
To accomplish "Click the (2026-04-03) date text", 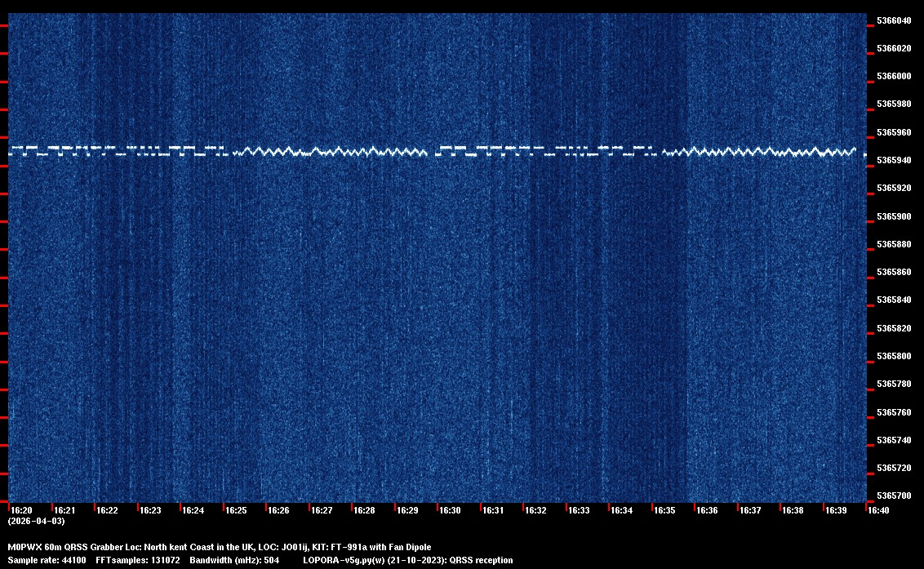I will pyautogui.click(x=36, y=521).
